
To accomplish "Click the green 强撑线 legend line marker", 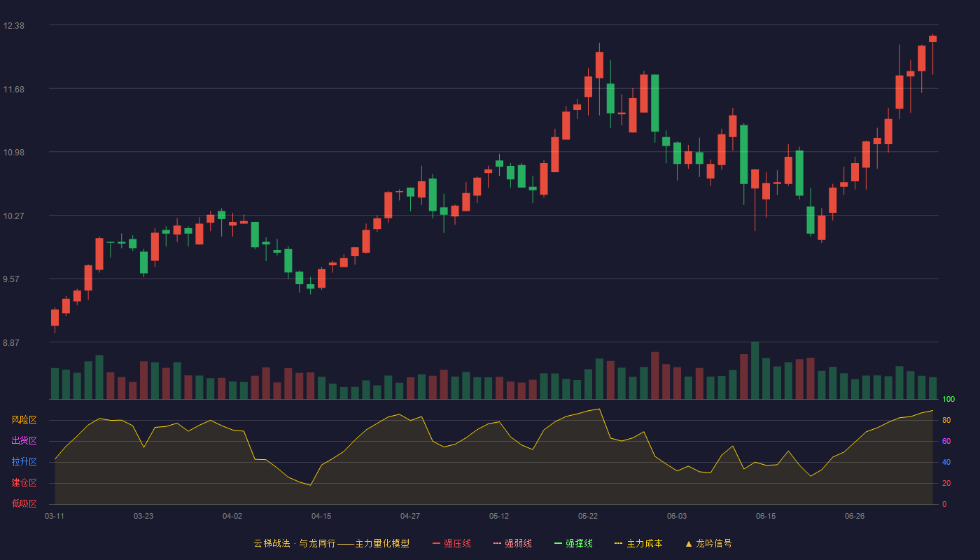I will (x=559, y=543).
